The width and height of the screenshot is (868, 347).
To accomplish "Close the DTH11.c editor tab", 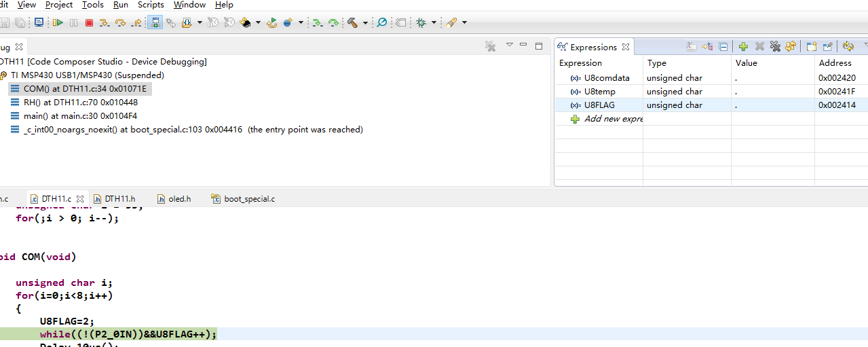I will 80,199.
